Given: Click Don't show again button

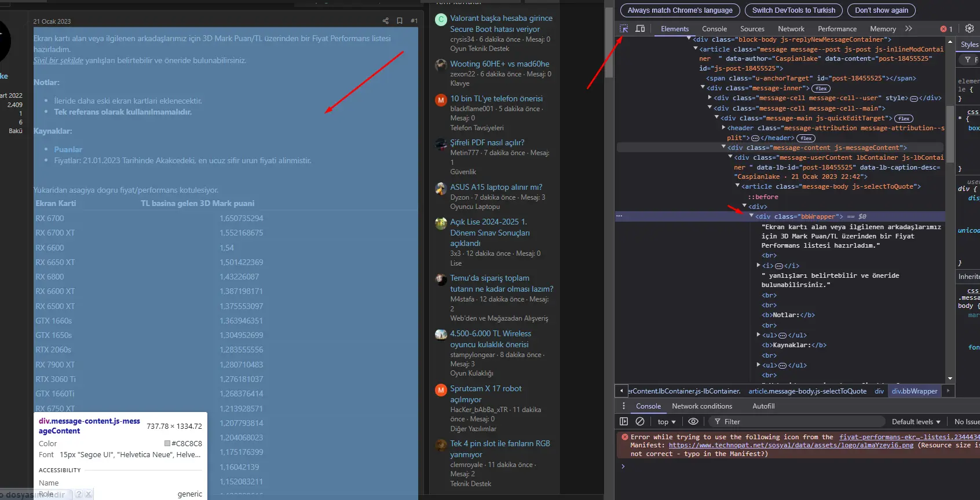Looking at the screenshot, I should click(x=882, y=10).
